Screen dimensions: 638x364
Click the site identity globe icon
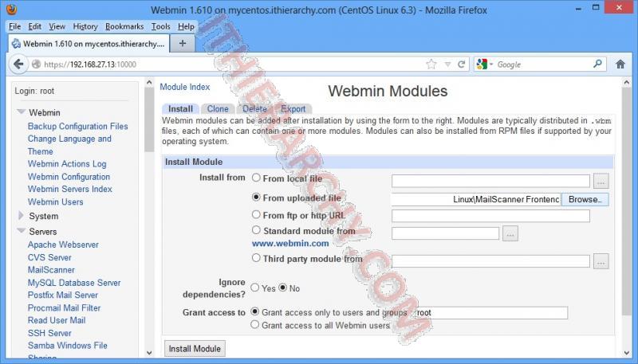tap(36, 65)
